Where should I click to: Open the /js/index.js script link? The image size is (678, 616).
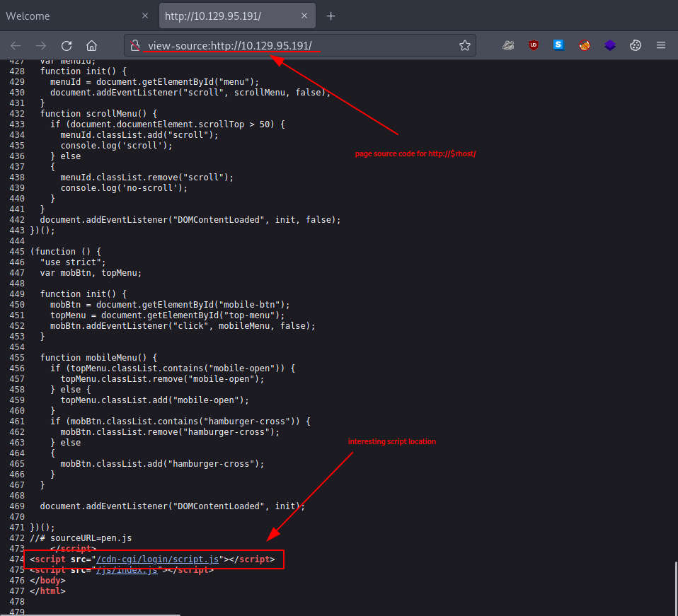(127, 569)
